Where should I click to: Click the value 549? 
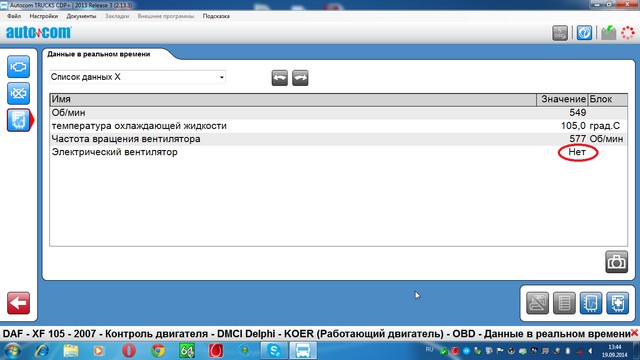tap(578, 113)
